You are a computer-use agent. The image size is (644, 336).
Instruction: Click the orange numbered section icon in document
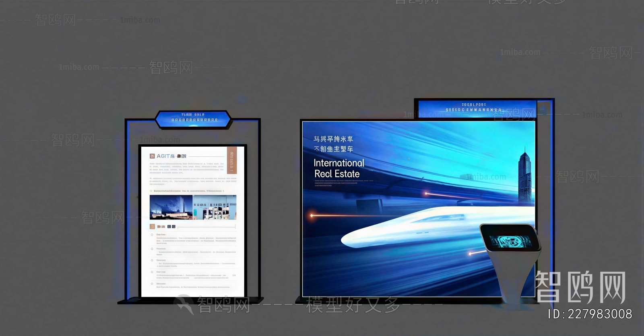(x=152, y=227)
